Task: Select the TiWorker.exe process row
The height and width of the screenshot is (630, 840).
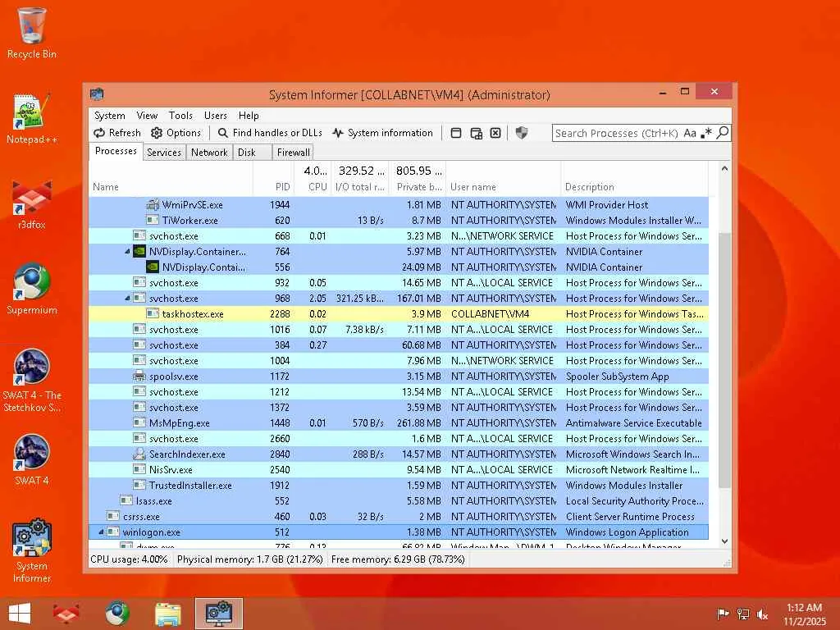Action: pos(399,220)
